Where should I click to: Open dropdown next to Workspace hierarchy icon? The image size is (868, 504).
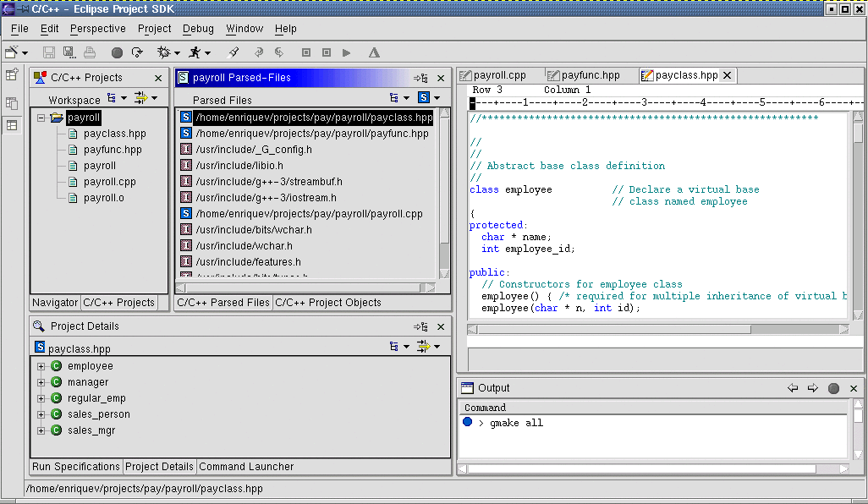[x=124, y=98]
